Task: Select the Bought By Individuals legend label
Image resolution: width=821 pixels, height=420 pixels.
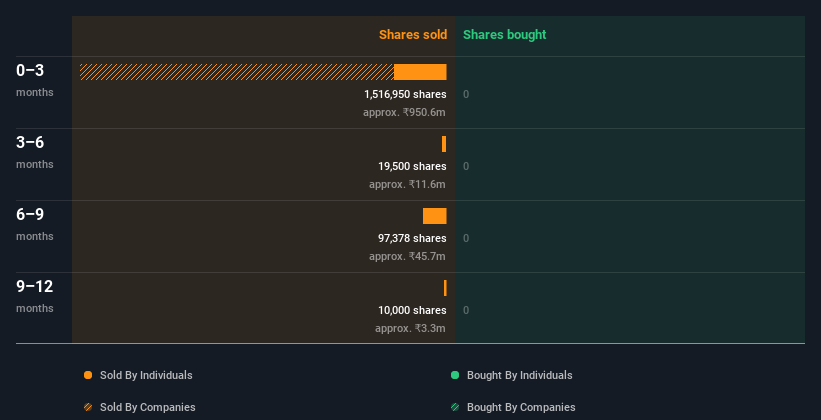Action: click(519, 375)
